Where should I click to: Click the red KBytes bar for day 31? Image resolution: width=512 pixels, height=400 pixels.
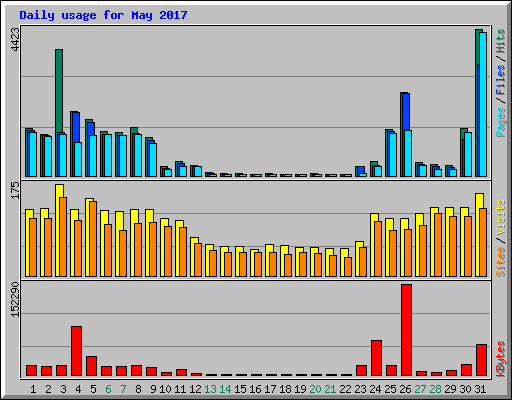481,360
